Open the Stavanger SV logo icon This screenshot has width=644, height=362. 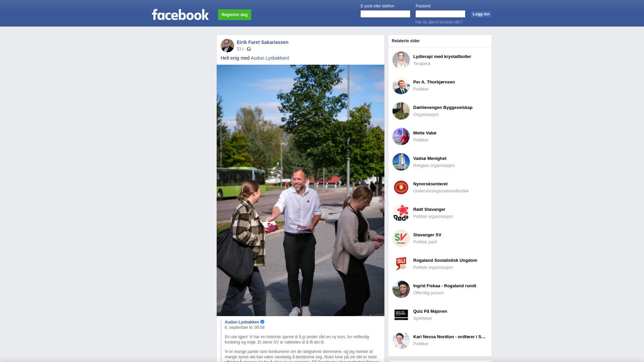click(401, 238)
